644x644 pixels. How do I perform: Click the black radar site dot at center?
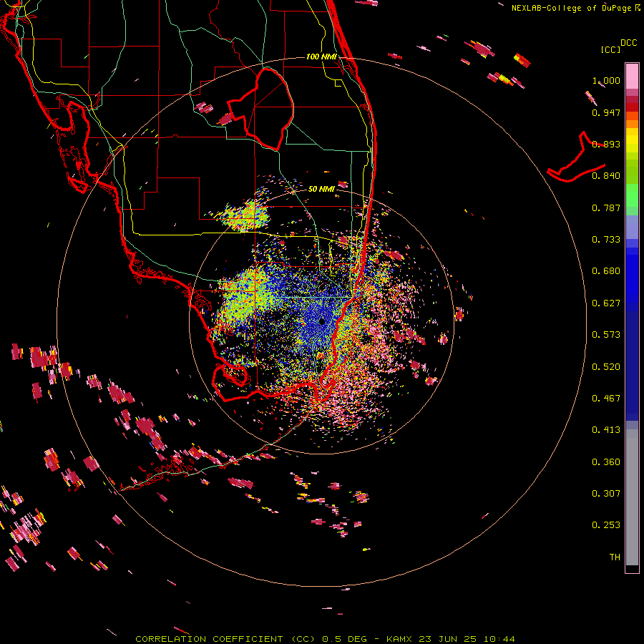(x=321, y=321)
